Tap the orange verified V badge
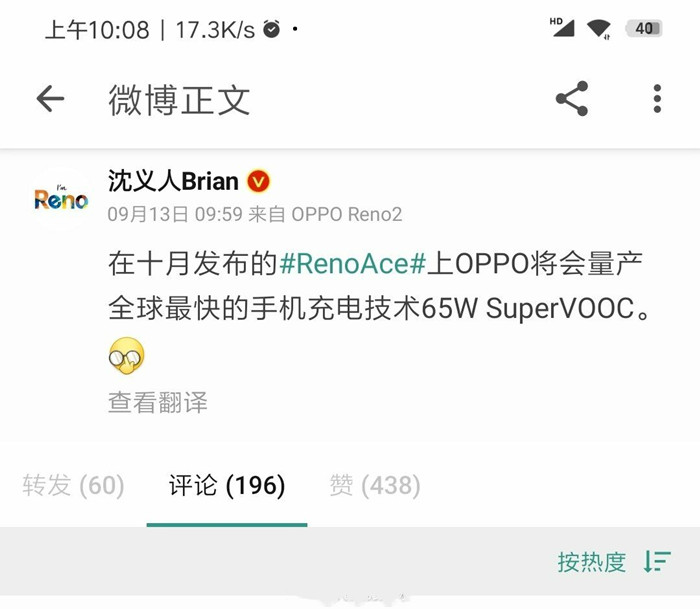 coord(258,182)
